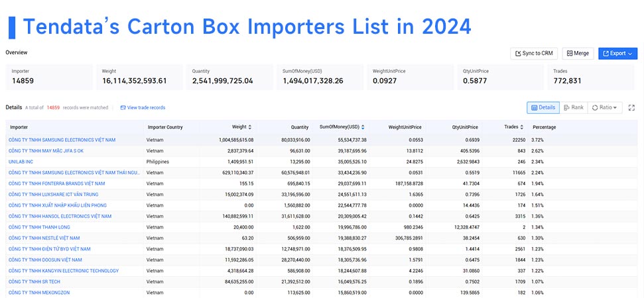Click the 3.72% percentage cell
The width and height of the screenshot is (644, 298).
coord(537,140)
